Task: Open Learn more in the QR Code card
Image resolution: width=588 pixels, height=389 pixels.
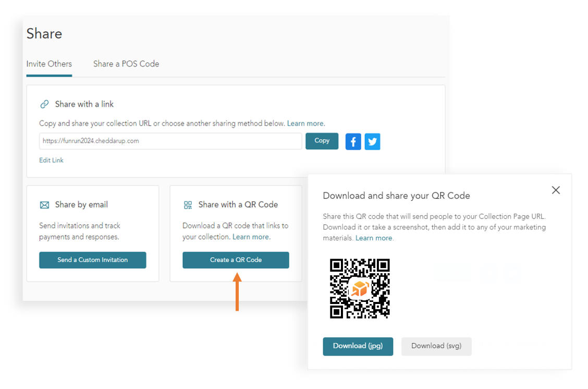Action: [251, 237]
